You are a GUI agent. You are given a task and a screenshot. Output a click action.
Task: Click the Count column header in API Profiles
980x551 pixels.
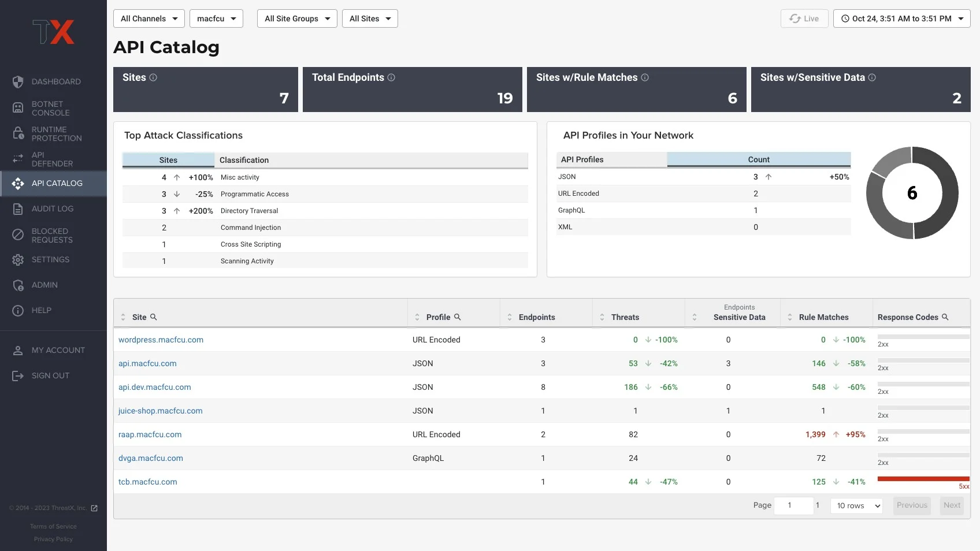pyautogui.click(x=759, y=159)
